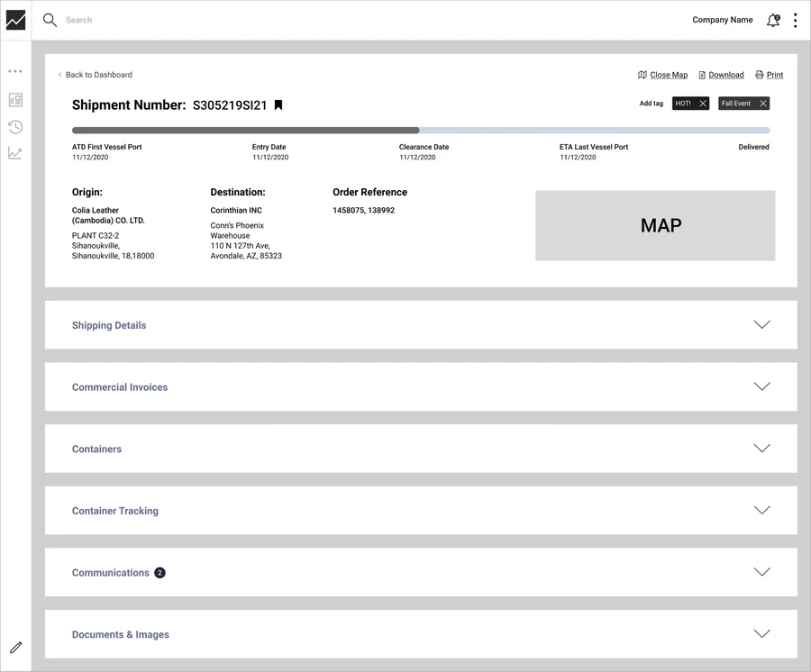This screenshot has height=672, width=811.
Task: Click the Containers heading
Action: (96, 449)
